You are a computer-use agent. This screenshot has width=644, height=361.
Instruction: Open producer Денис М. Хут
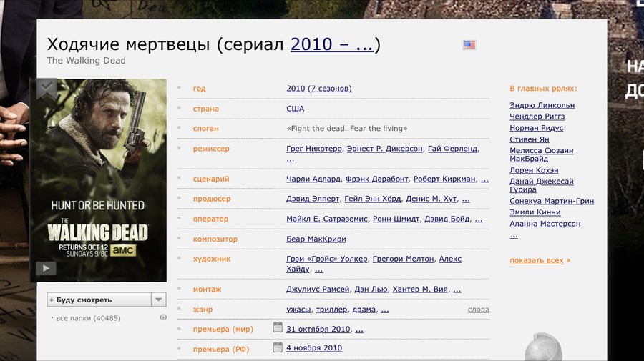[431, 199]
